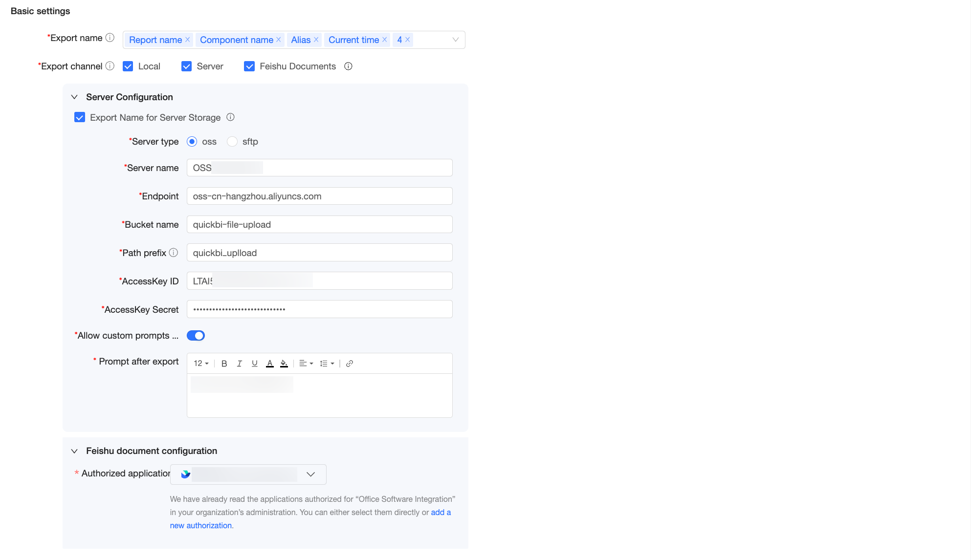The image size is (971, 560).
Task: Click into the Endpoint field
Action: pos(320,196)
